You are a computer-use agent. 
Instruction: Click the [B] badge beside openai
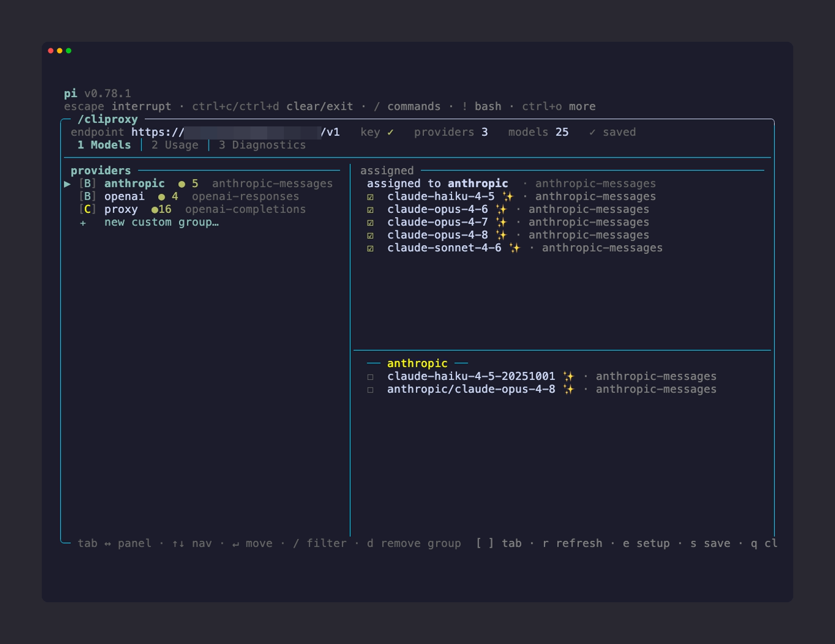pos(88,197)
